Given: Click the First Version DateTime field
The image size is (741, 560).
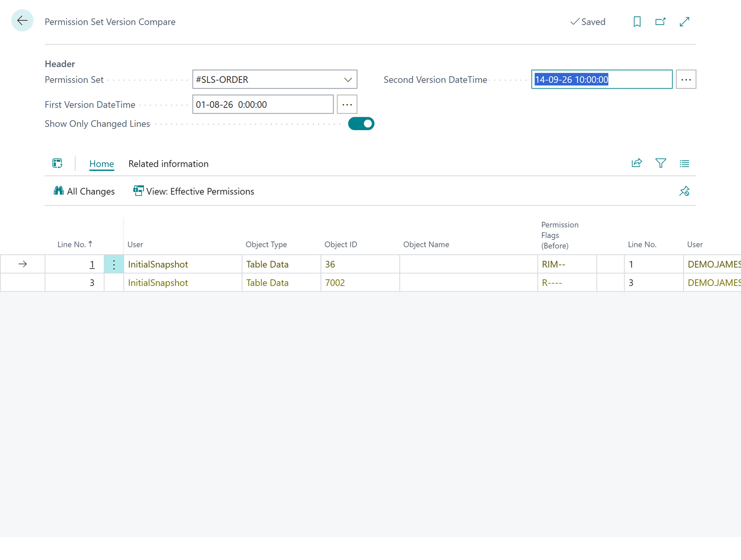Looking at the screenshot, I should tap(263, 104).
